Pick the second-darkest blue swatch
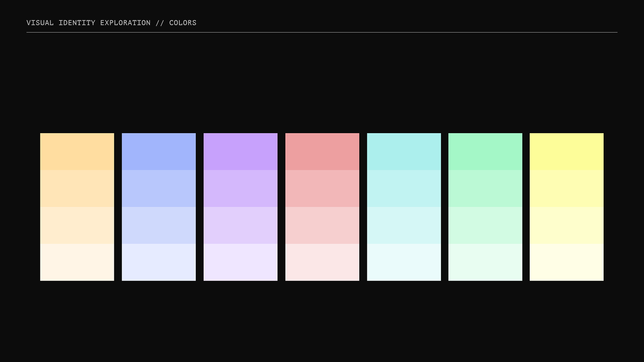 [x=159, y=188]
